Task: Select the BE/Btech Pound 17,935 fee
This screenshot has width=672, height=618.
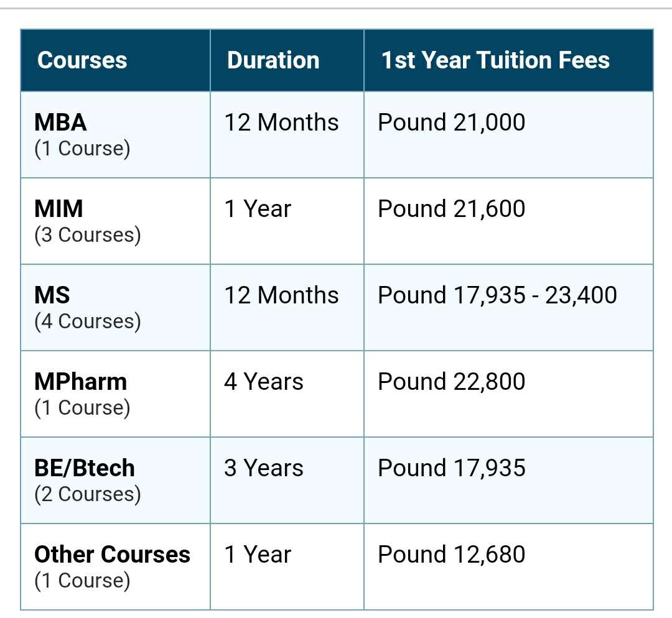Action: [451, 468]
